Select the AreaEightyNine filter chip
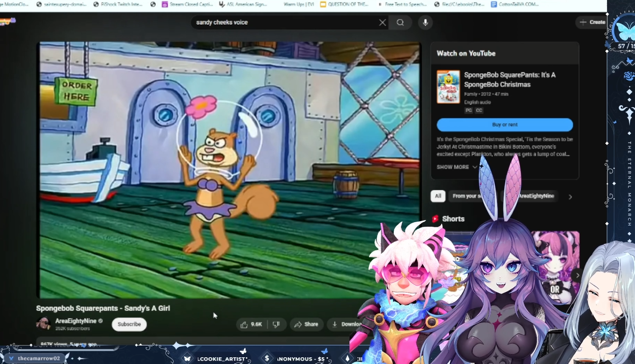 (x=536, y=196)
